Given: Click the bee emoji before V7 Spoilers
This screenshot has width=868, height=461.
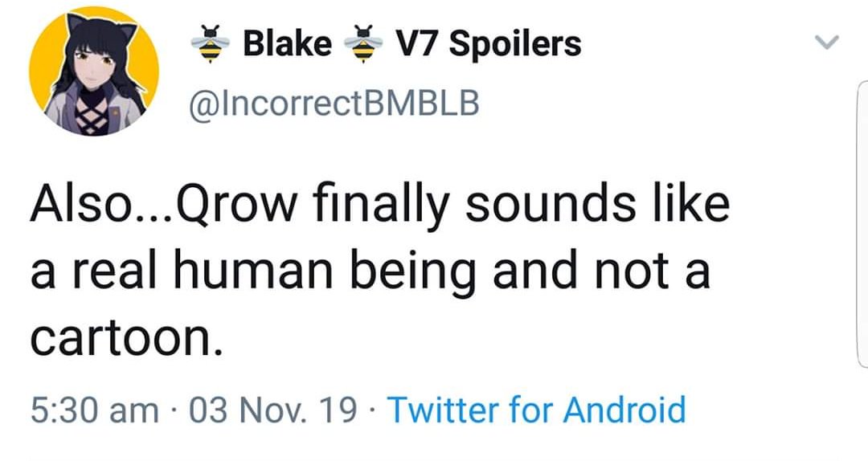Looking at the screenshot, I should [363, 43].
